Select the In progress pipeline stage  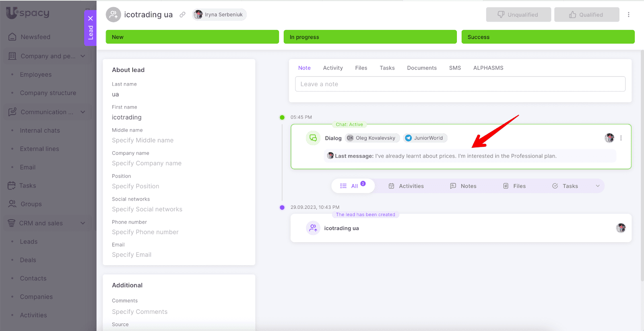tap(370, 37)
